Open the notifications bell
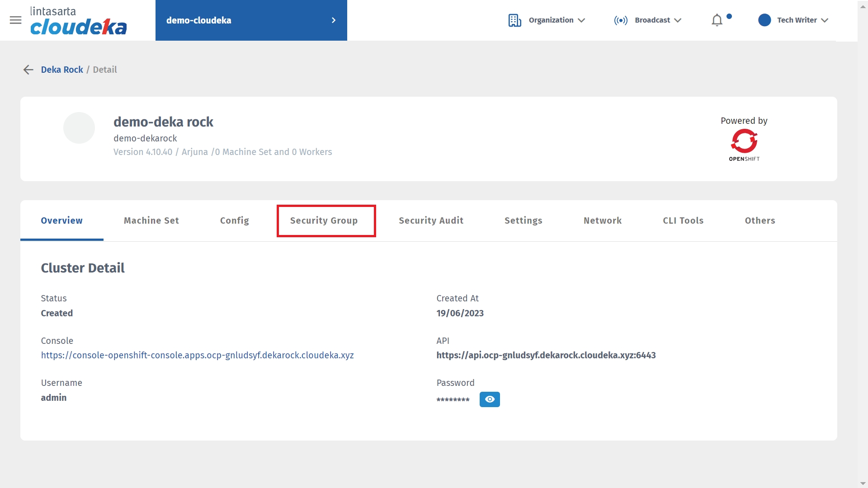868x488 pixels. 717,20
